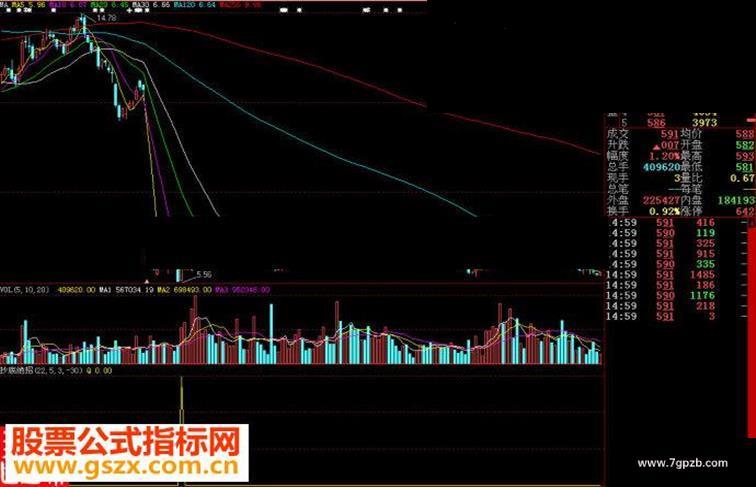Click the white triangle marker below the chart
Image resolution: width=756 pixels, height=487 pixels.
click(147, 281)
